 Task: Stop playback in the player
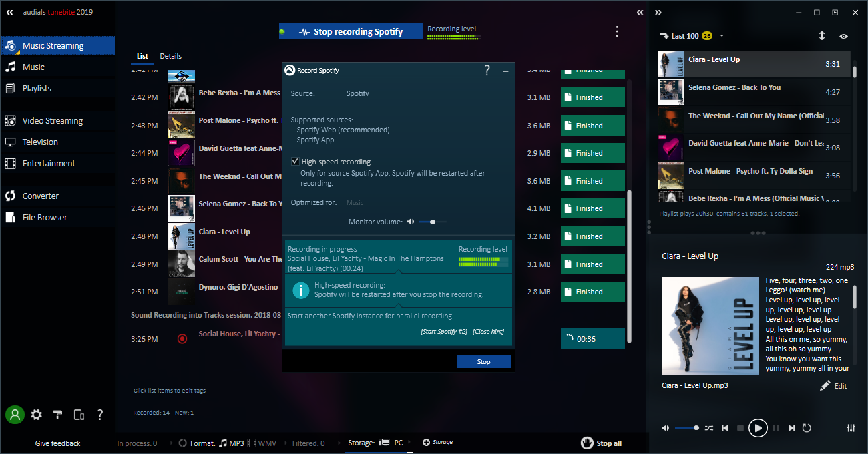click(x=740, y=427)
